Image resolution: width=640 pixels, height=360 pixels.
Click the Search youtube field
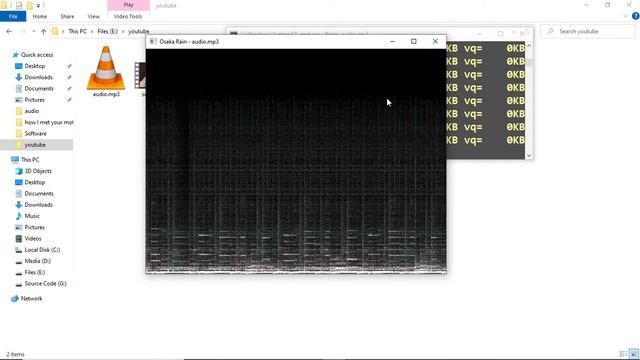[x=588, y=31]
